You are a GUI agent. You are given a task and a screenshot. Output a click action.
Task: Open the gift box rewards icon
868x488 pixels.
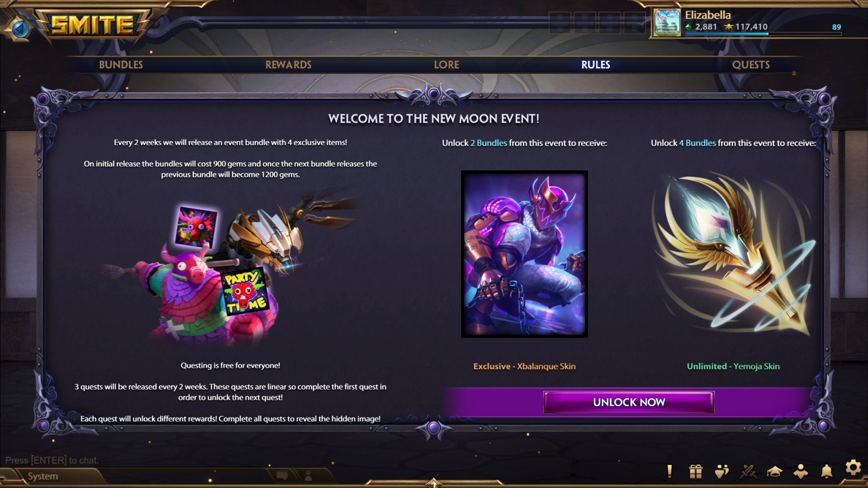pyautogui.click(x=695, y=472)
